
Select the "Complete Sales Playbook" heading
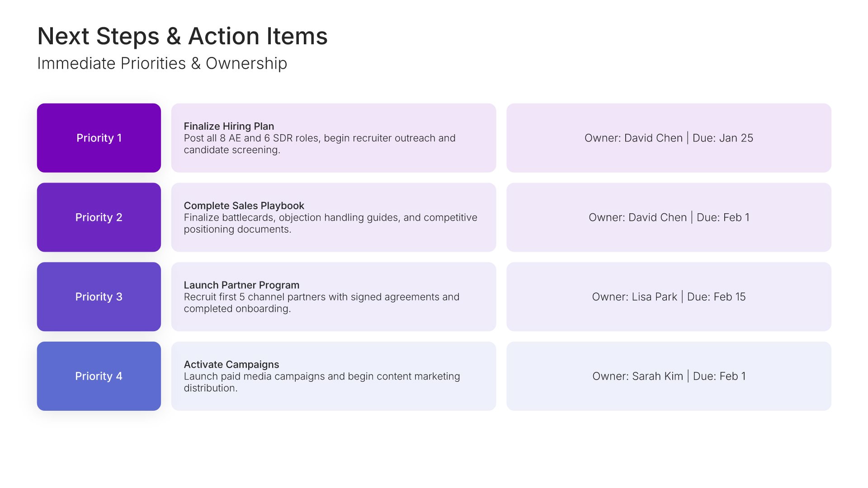244,206
